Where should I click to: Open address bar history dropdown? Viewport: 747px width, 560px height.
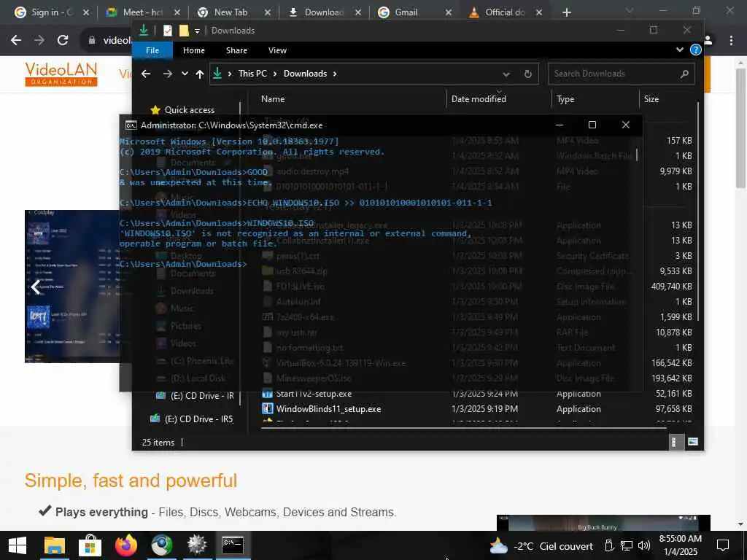pos(506,74)
